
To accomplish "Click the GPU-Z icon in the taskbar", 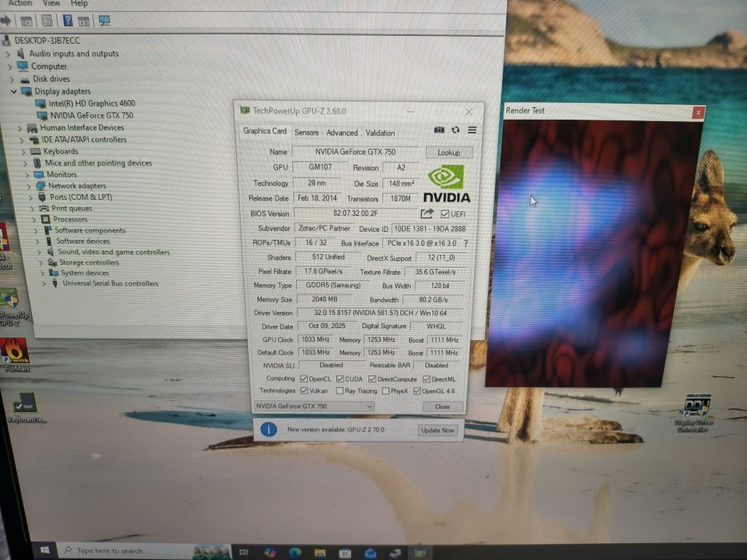I will point(420,553).
